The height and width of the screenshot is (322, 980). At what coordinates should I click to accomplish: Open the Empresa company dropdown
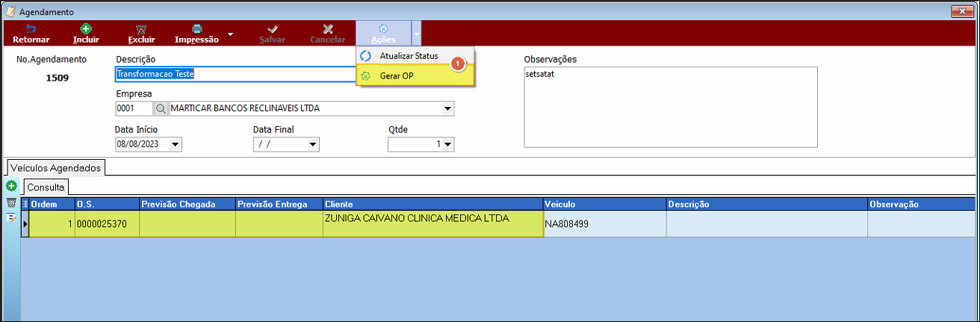447,109
